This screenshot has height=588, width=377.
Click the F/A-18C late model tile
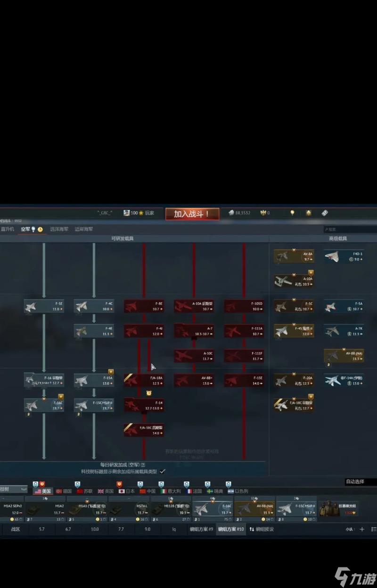coord(144,430)
